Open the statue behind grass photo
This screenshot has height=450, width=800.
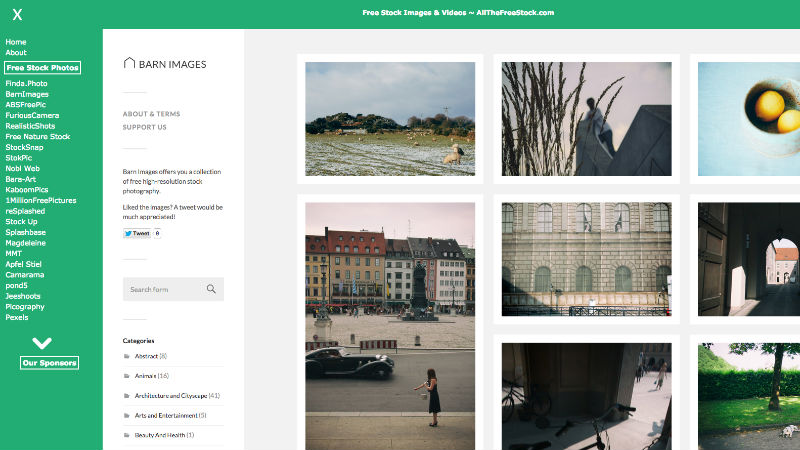586,119
